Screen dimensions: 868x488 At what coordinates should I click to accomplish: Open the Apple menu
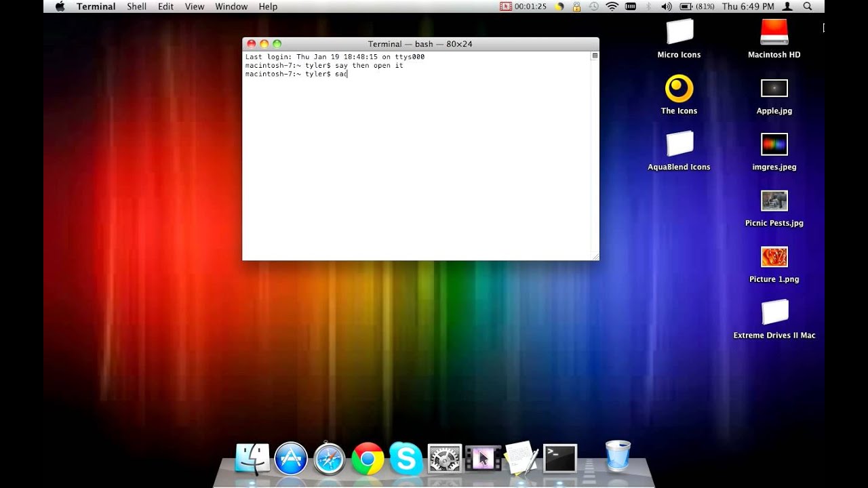60,6
